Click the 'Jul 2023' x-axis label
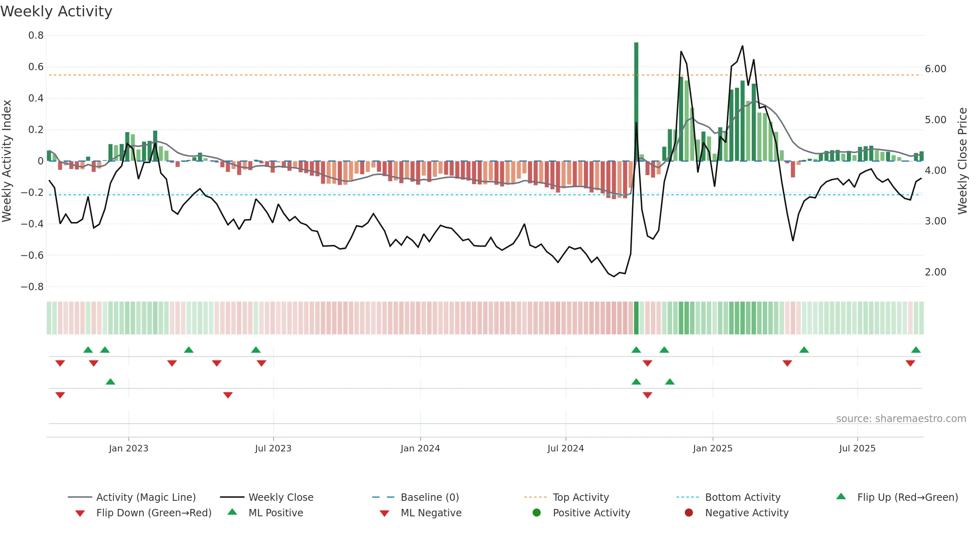The image size is (980, 551). pos(273,448)
